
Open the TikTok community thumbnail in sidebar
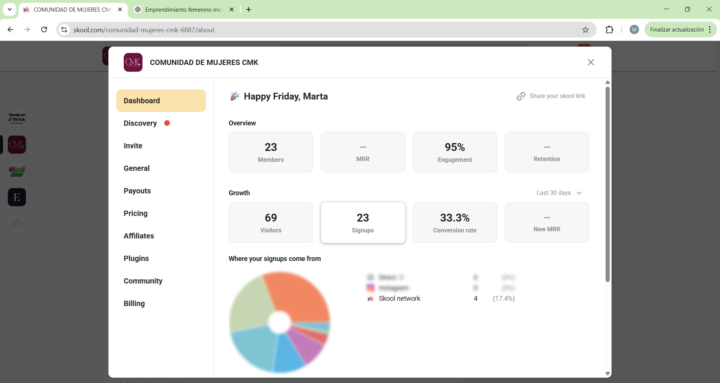tap(17, 118)
